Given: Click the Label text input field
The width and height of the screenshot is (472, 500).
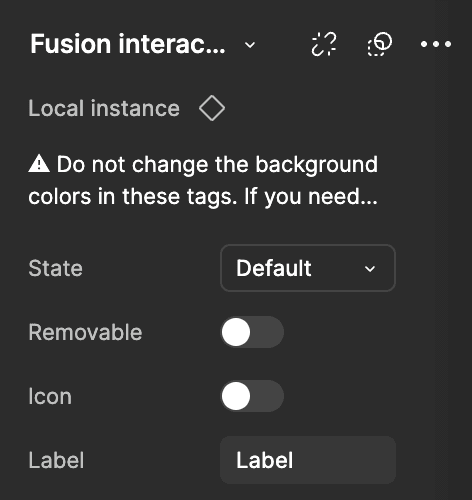Looking at the screenshot, I should (x=308, y=460).
